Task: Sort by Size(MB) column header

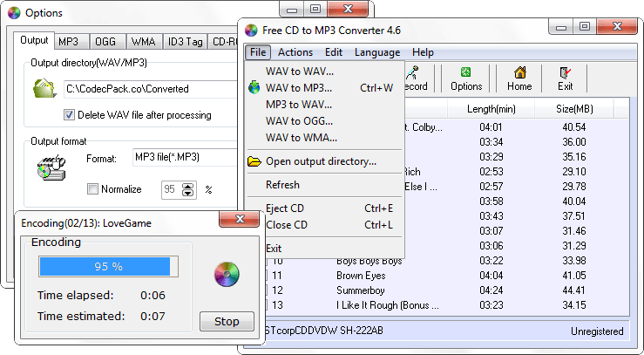Action: pos(574,109)
